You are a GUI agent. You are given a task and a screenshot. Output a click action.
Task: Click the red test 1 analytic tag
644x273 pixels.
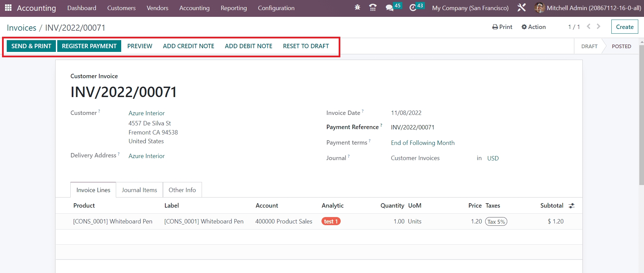331,221
